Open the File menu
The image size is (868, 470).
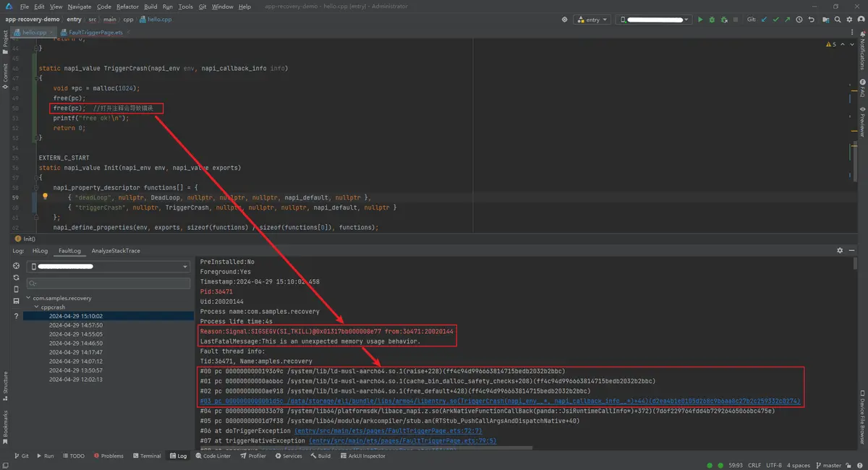(x=25, y=7)
